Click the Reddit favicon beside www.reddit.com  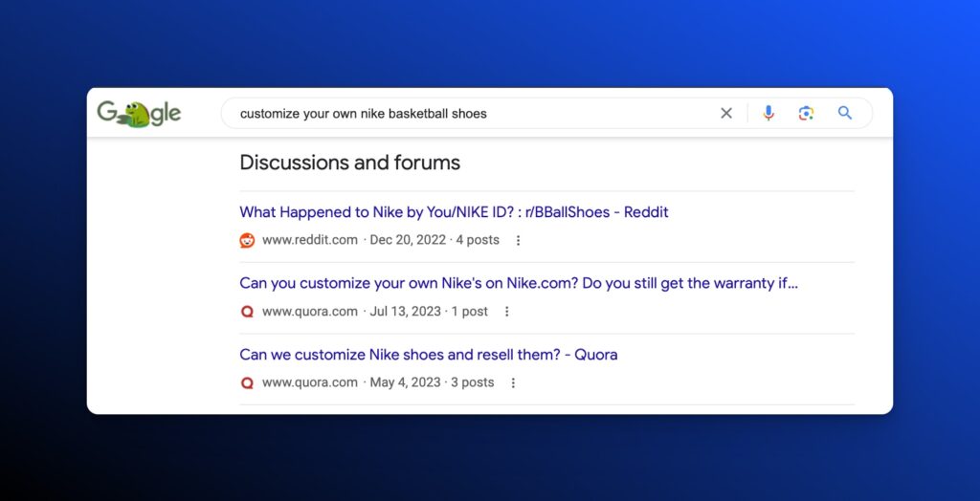[x=247, y=240]
